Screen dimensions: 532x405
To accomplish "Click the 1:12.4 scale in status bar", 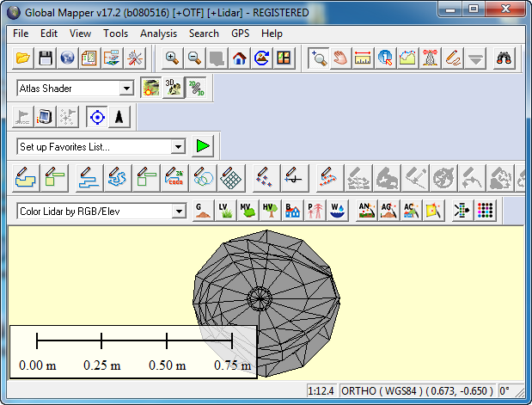I will pyautogui.click(x=323, y=391).
